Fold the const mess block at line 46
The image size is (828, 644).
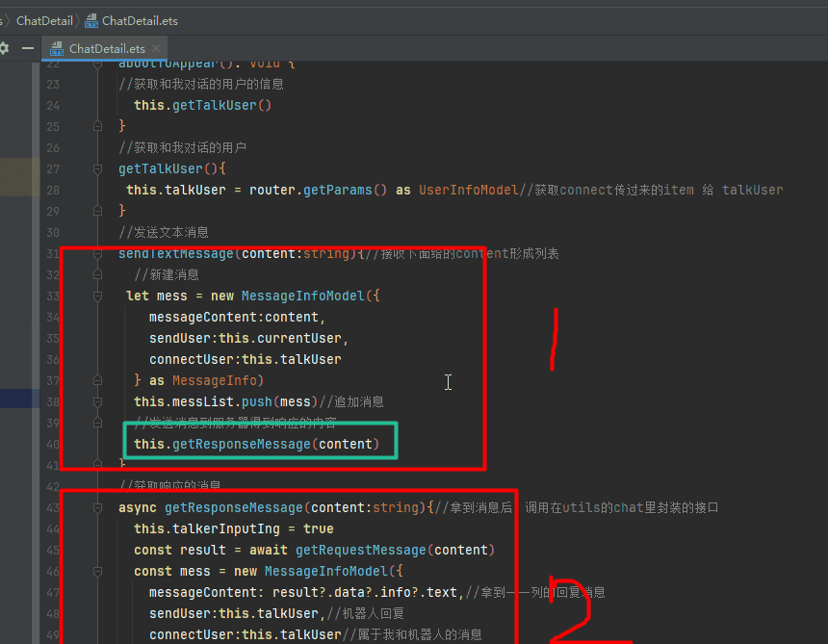[97, 572]
